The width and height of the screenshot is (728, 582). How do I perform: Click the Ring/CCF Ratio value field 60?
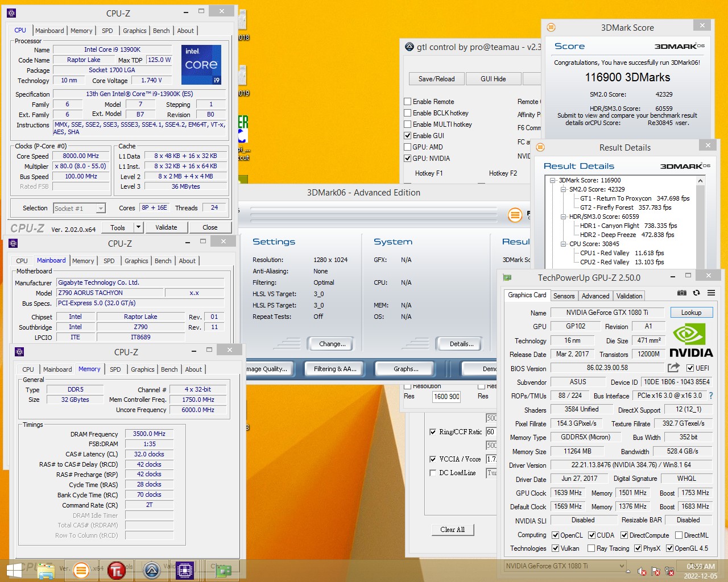(x=491, y=432)
